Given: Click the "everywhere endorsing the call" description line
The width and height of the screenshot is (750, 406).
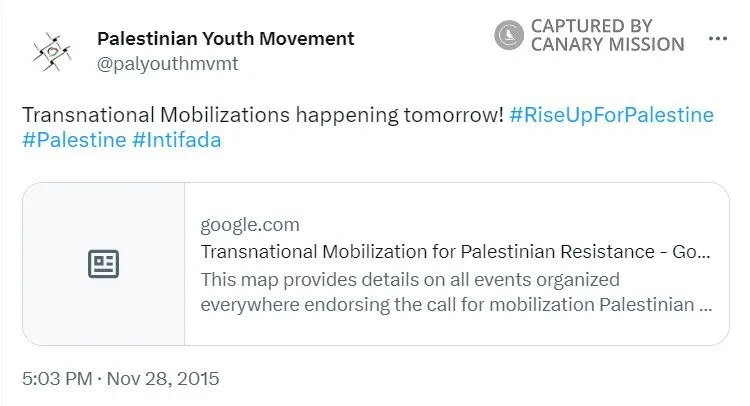Looking at the screenshot, I should (456, 304).
